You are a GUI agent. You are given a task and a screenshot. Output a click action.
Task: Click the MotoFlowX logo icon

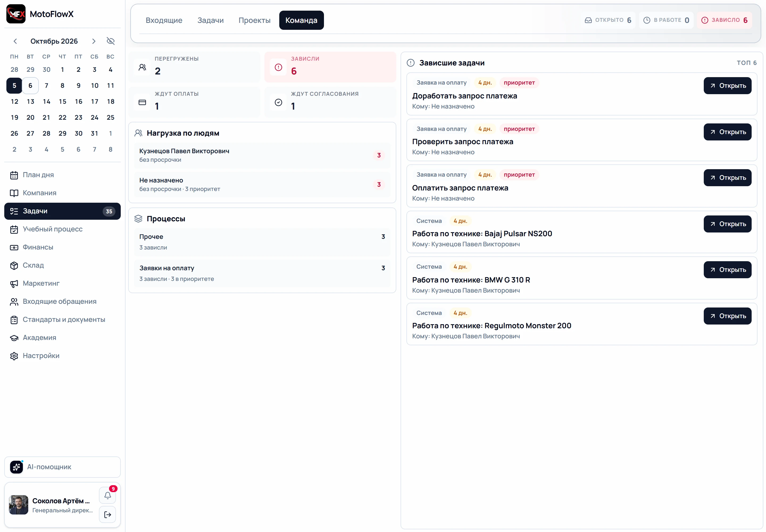[x=16, y=14]
